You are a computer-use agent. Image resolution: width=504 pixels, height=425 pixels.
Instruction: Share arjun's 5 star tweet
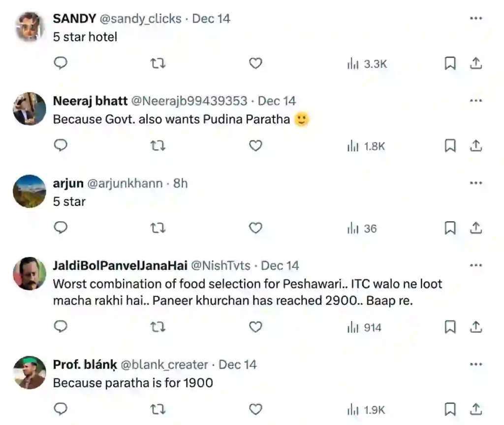(x=476, y=229)
